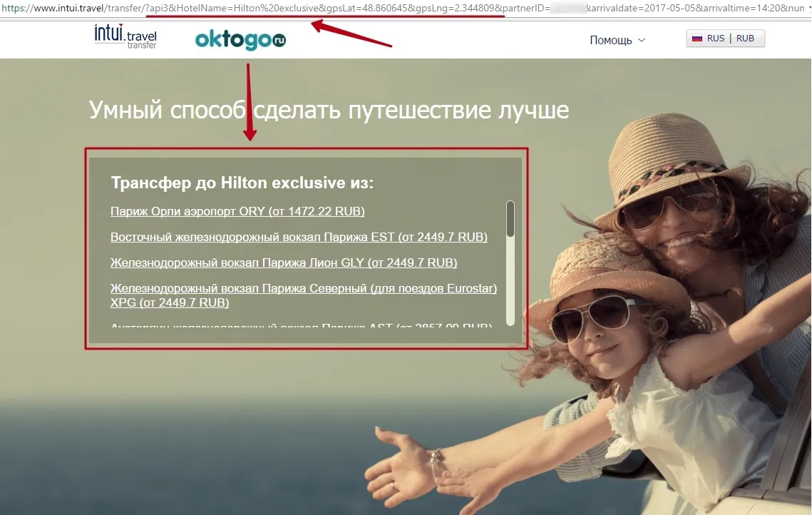Pick the Северный Eurostar XPG station link

(304, 295)
